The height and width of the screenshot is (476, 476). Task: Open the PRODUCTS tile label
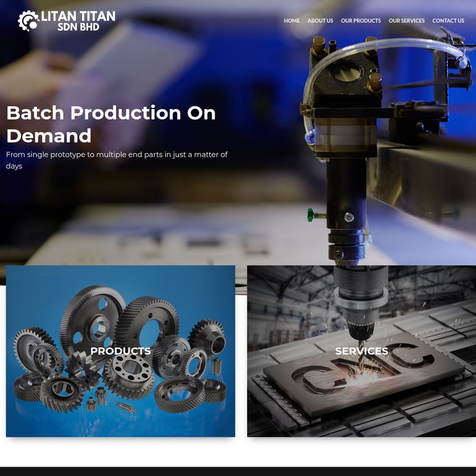[x=121, y=351]
